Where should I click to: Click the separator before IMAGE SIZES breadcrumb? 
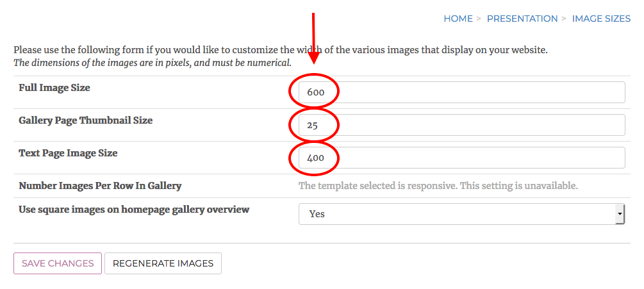564,19
